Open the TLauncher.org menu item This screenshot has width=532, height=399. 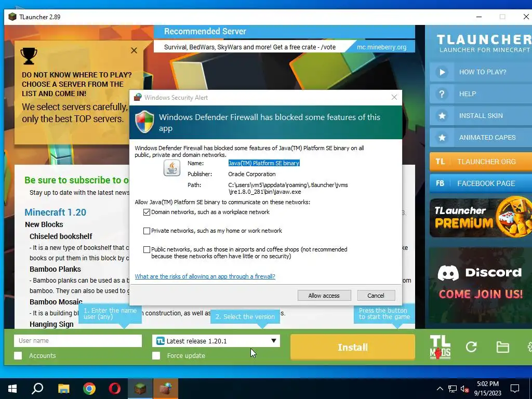pyautogui.click(x=481, y=162)
